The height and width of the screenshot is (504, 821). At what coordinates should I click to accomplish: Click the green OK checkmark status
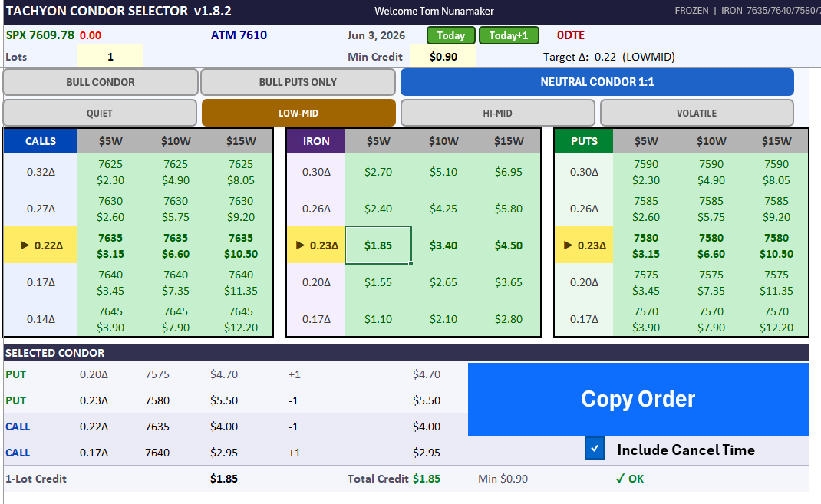[x=629, y=479]
